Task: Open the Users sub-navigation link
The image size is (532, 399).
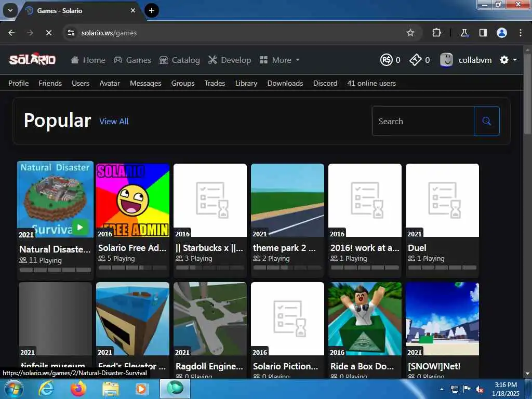Action: click(x=81, y=83)
